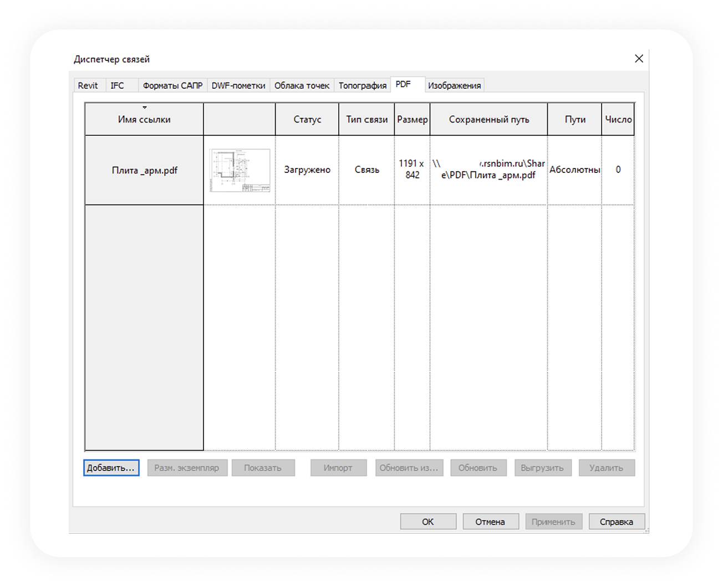Open help with Справка button
Image resolution: width=723 pixels, height=588 pixels.
pos(616,521)
